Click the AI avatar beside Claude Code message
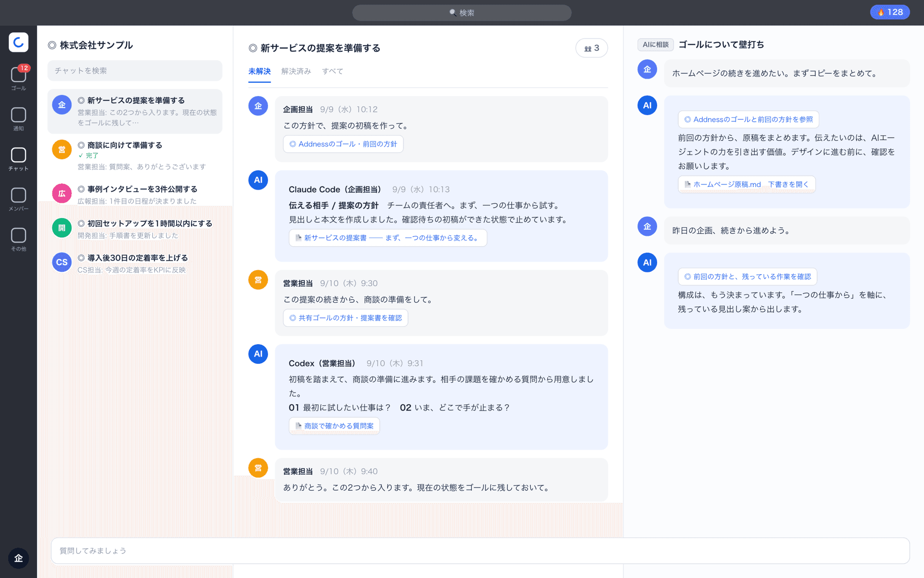The height and width of the screenshot is (578, 924). (258, 180)
